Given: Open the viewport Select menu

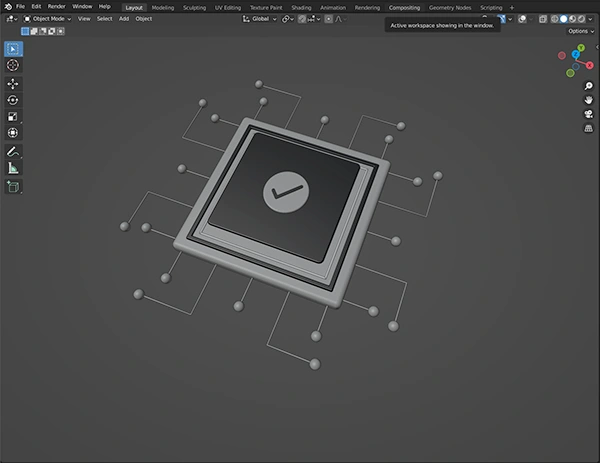Looking at the screenshot, I should point(104,19).
